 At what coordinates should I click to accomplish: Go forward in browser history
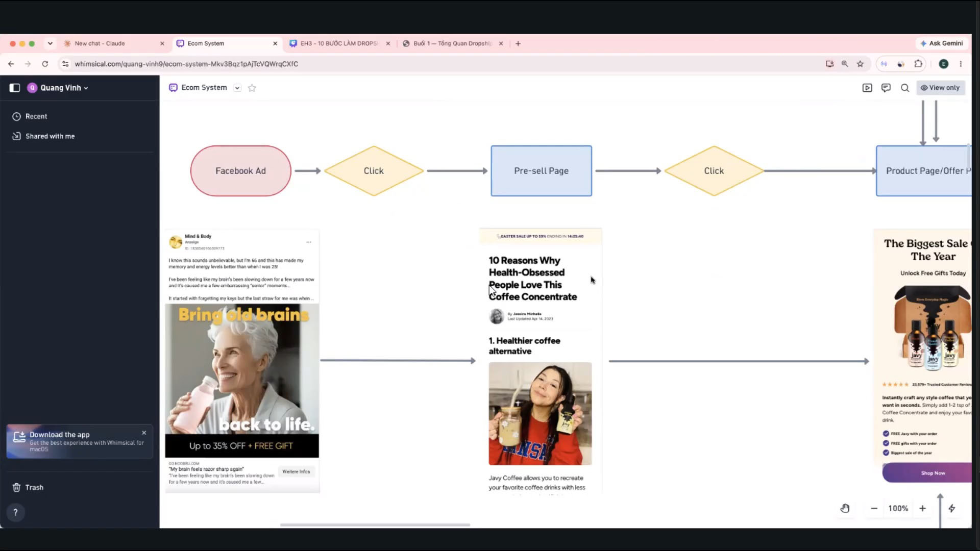(28, 64)
